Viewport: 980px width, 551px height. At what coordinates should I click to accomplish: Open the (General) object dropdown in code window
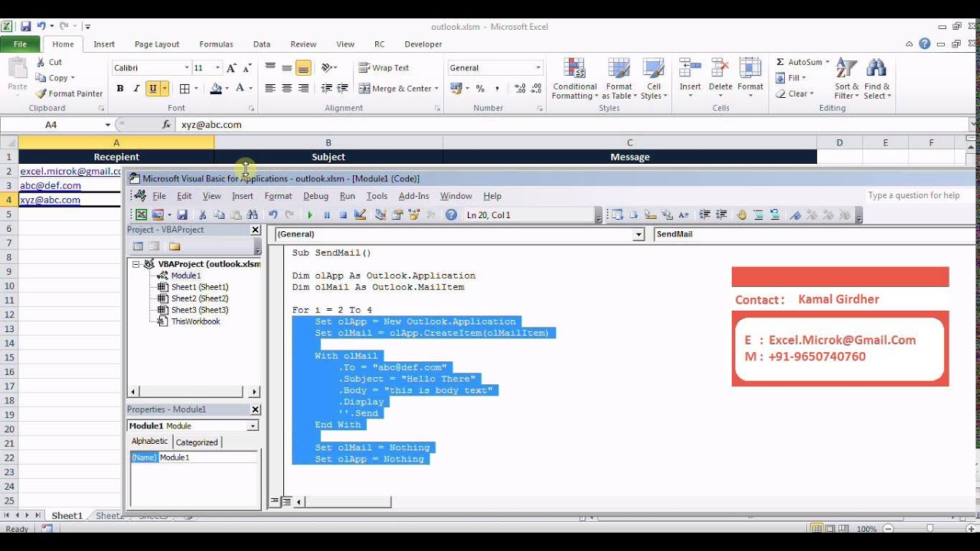pyautogui.click(x=639, y=234)
